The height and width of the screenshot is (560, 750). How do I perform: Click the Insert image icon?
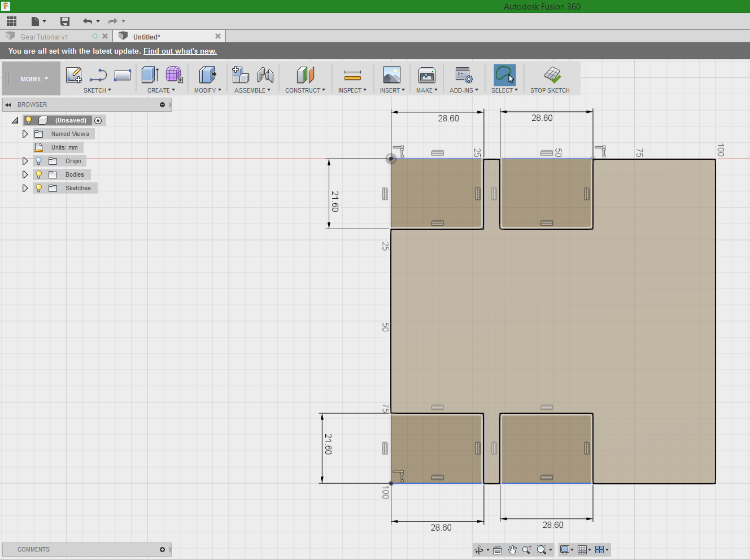tap(391, 75)
